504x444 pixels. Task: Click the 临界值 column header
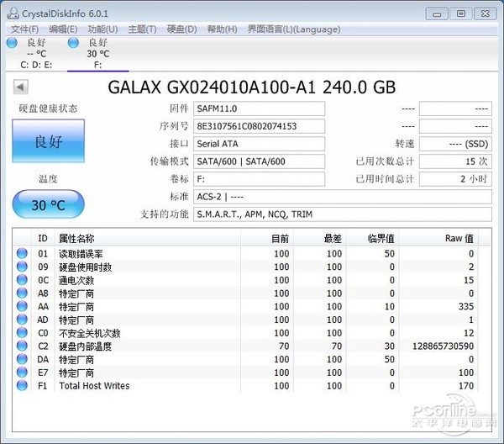coord(372,239)
